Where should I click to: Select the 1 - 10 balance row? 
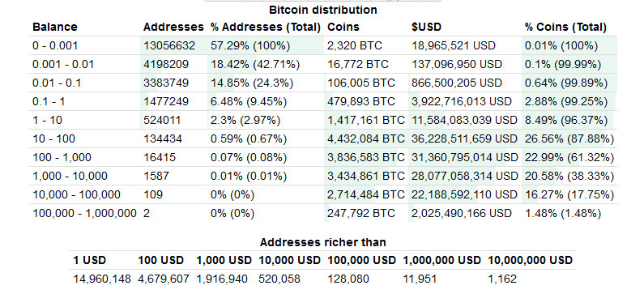(323, 121)
